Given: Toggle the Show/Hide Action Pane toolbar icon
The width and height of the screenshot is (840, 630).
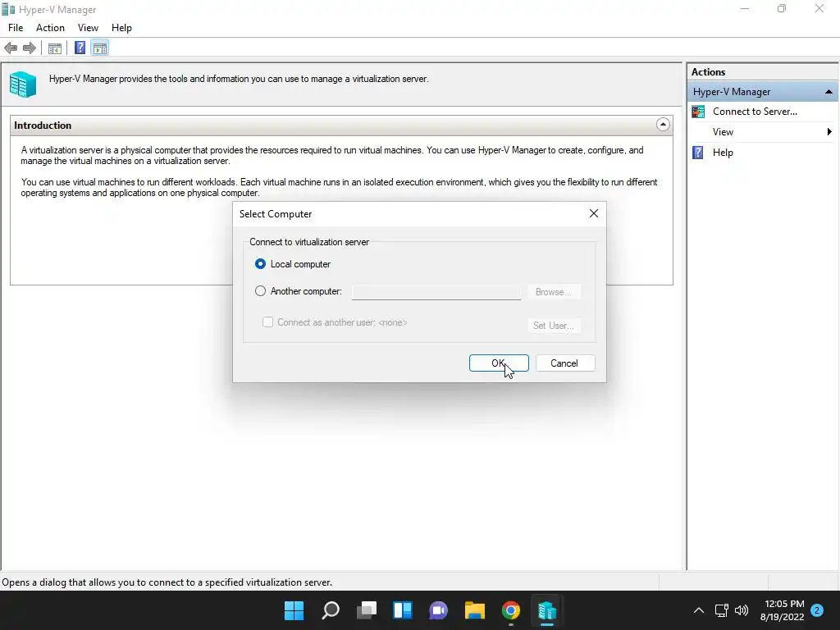Looking at the screenshot, I should point(100,48).
